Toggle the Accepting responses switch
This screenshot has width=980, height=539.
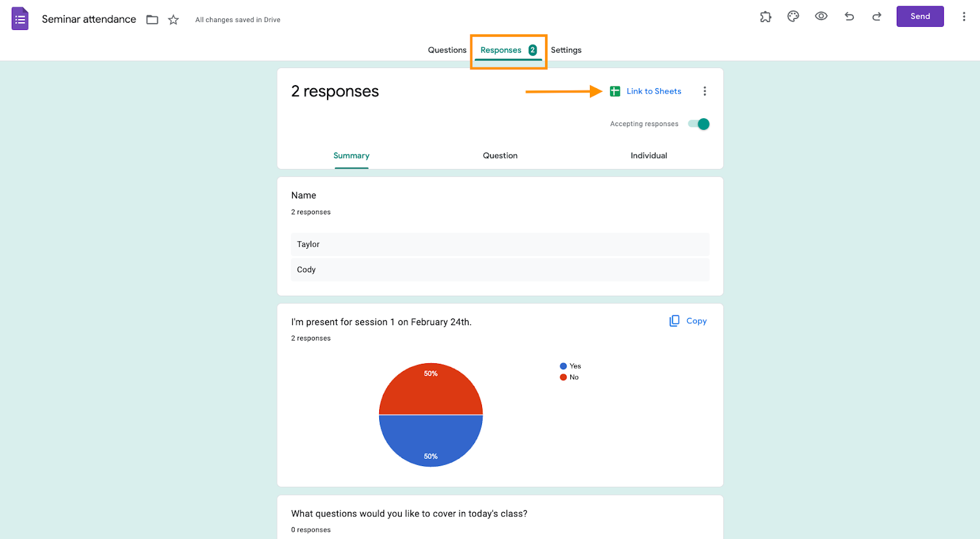[699, 124]
